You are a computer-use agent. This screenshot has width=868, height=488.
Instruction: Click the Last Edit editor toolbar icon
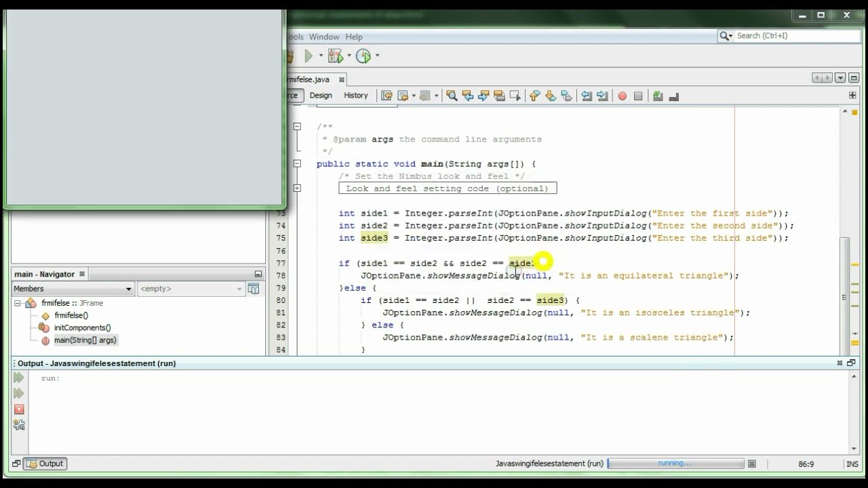387,96
